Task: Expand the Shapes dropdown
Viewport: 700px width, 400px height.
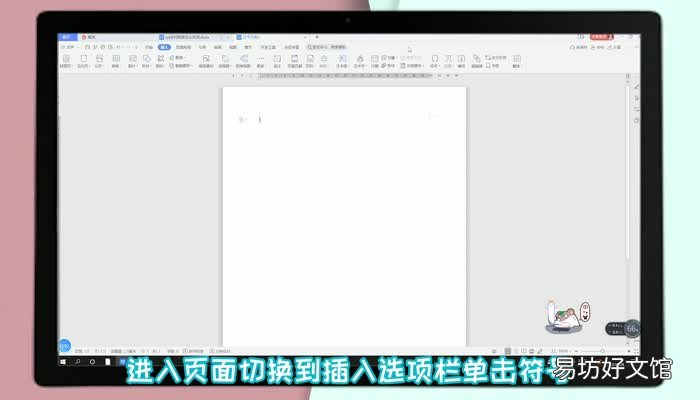Action: tap(146, 66)
